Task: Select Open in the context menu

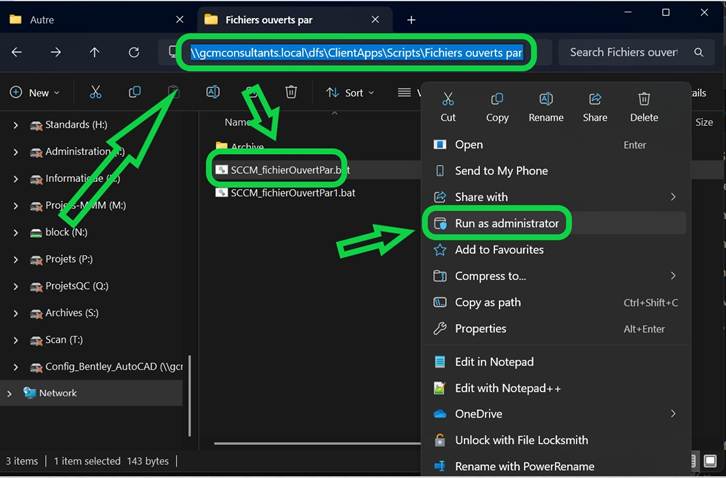Action: (x=556, y=145)
